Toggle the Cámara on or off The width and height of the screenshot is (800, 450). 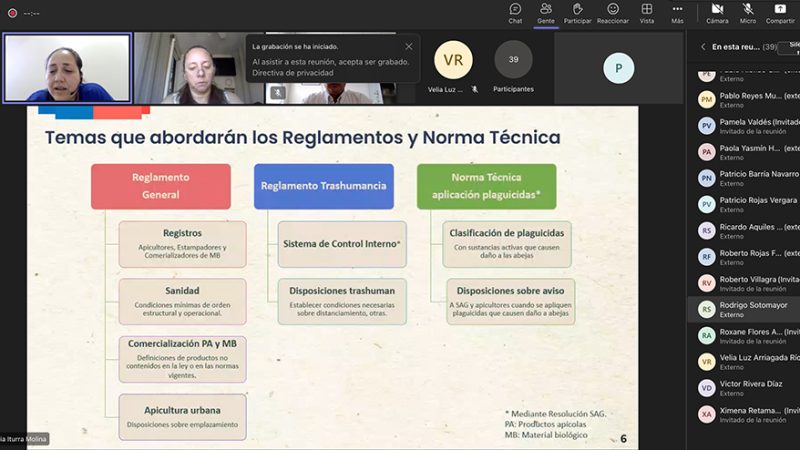[717, 13]
